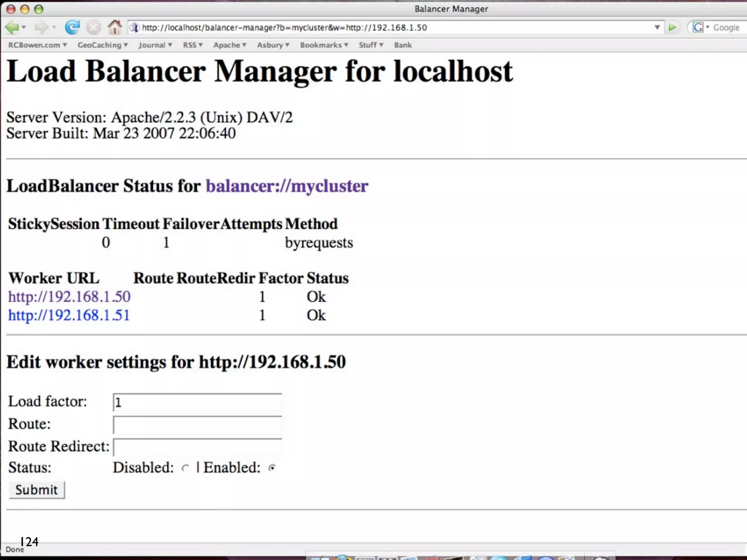Click the green Back arrow button
The height and width of the screenshot is (560, 747).
[x=12, y=27]
